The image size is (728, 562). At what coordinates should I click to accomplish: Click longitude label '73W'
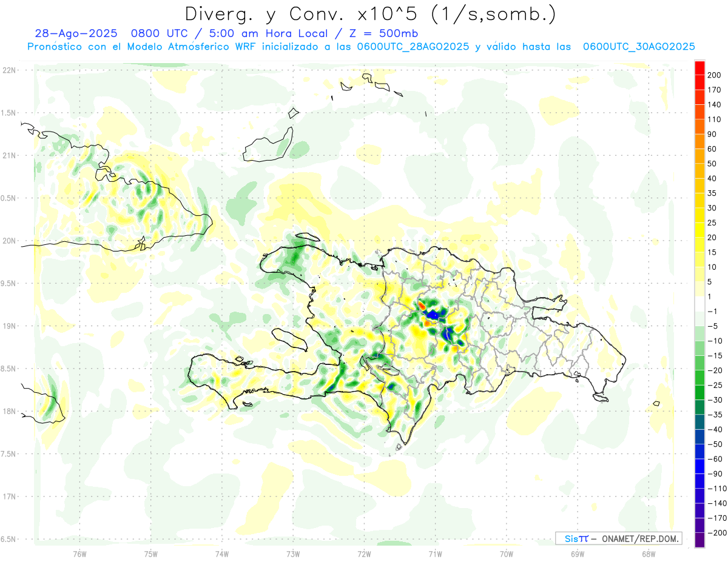(x=293, y=554)
